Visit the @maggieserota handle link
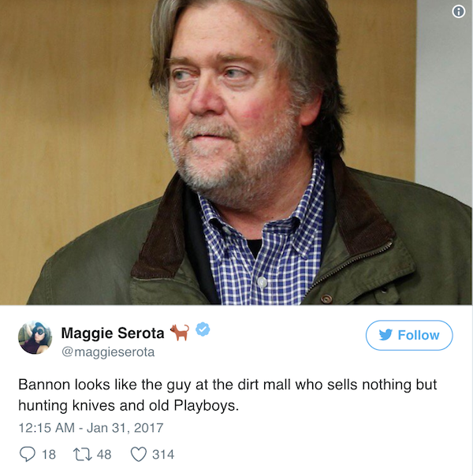The image size is (473, 476). (108, 352)
